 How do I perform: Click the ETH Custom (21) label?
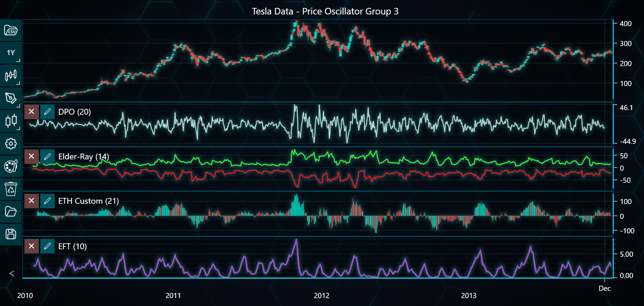(88, 201)
